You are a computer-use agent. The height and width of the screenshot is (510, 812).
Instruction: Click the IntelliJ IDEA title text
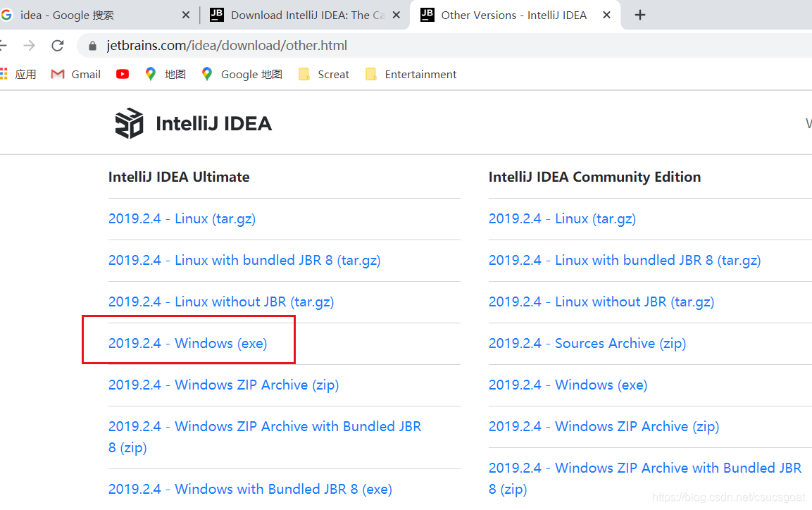214,124
